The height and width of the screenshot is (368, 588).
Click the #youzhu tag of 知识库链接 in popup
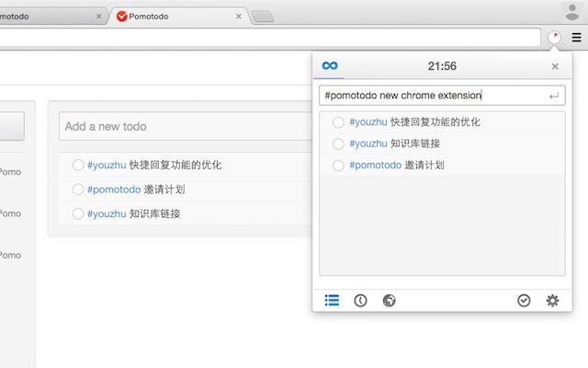[x=367, y=144]
